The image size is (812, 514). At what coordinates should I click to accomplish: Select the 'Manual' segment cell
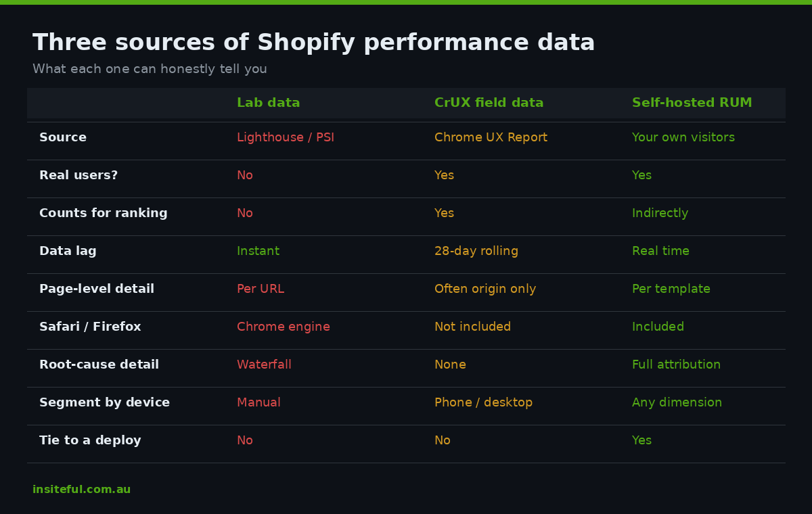258,403
